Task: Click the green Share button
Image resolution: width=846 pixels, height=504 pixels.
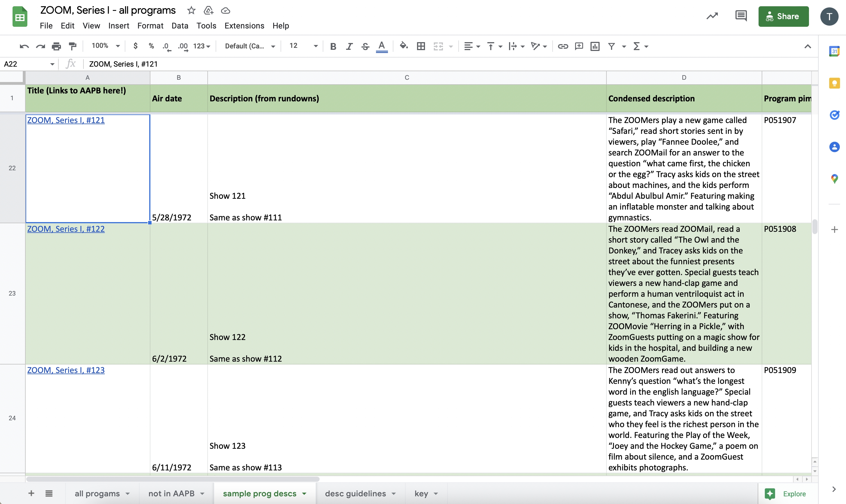Action: click(x=783, y=16)
